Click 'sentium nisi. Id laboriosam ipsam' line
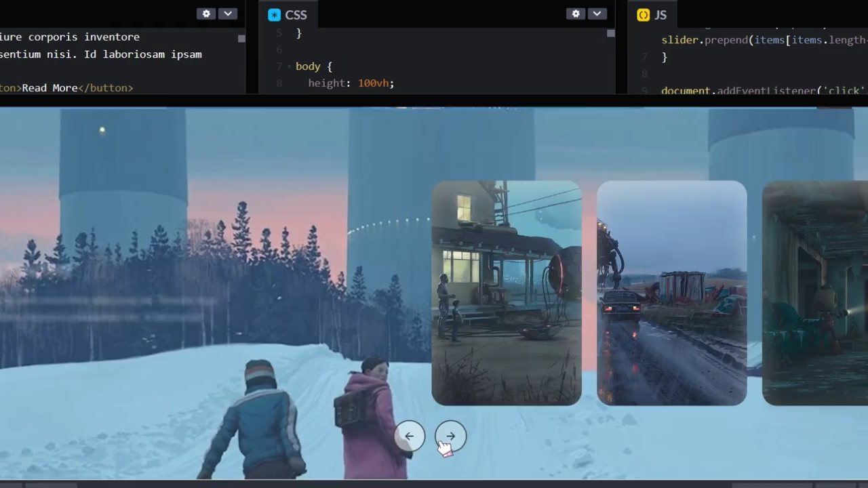 point(100,54)
